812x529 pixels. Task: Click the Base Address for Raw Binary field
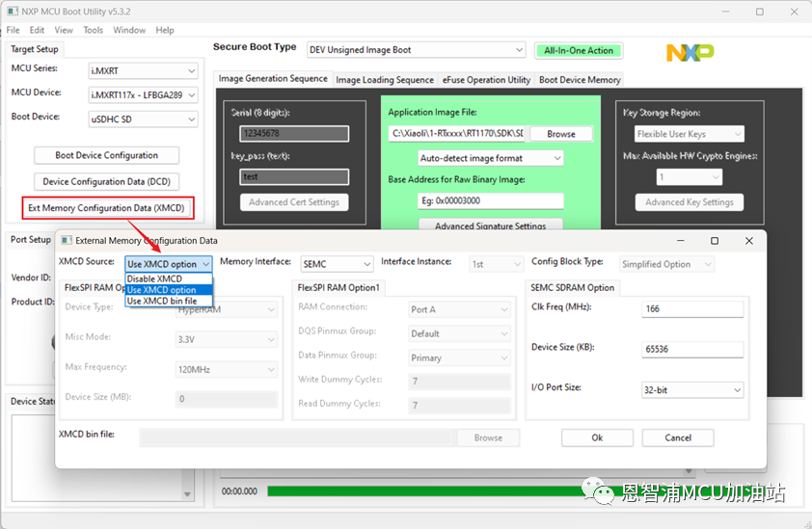(491, 200)
